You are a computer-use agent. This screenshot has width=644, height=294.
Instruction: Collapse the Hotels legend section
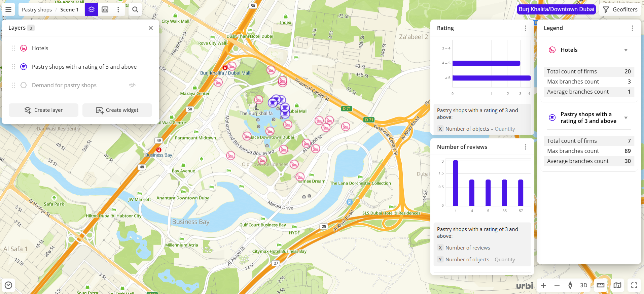pos(626,50)
